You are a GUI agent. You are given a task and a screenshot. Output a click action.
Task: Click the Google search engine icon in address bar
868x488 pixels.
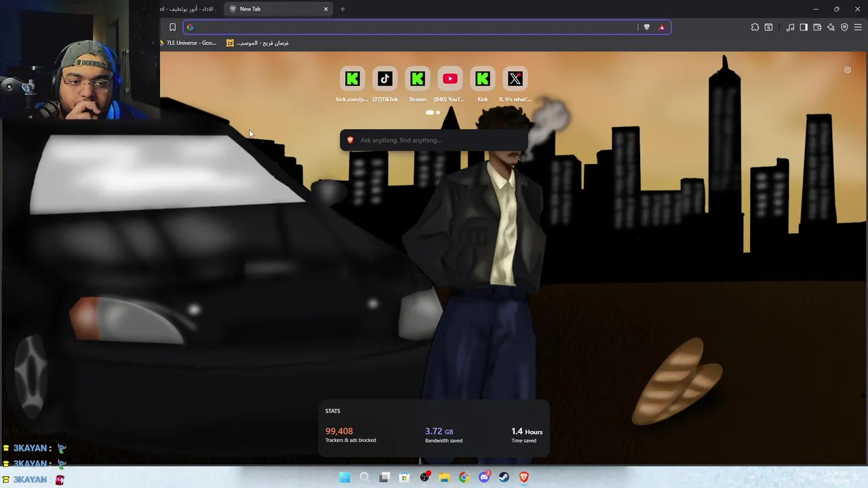[190, 27]
